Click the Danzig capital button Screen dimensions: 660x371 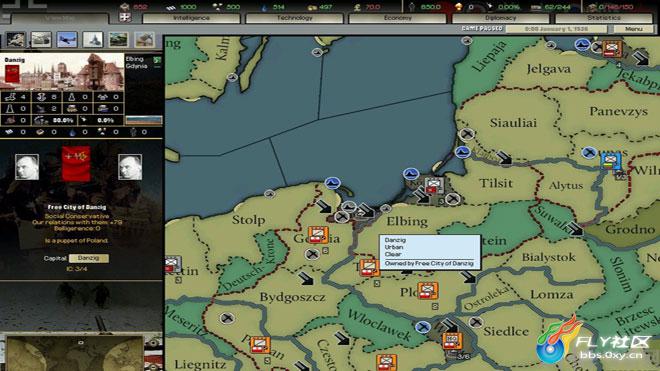pos(88,258)
